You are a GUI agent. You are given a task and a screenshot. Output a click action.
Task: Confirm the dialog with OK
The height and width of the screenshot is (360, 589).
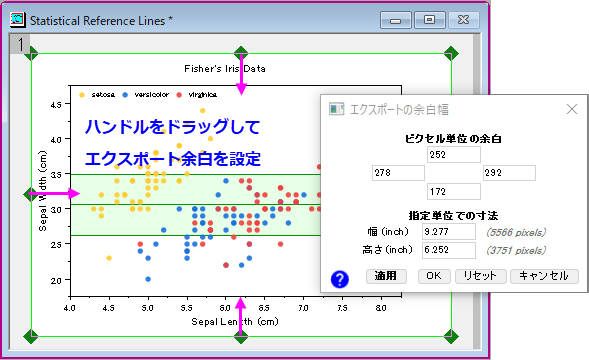tap(434, 276)
